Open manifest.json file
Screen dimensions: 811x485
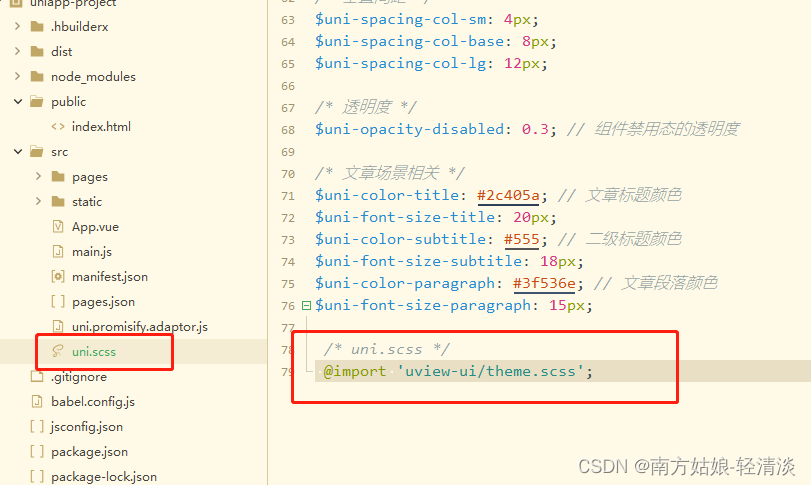coord(110,277)
